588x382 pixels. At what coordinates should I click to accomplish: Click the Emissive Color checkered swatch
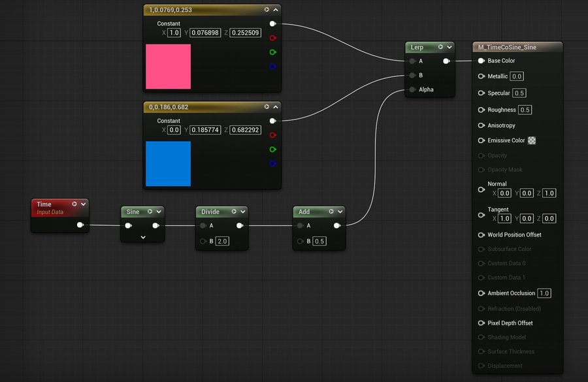point(532,140)
